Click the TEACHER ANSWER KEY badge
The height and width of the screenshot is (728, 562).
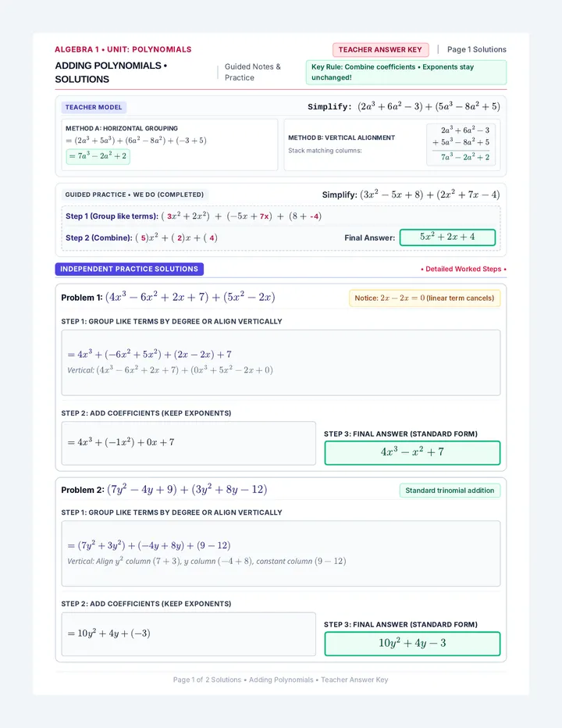tap(380, 50)
